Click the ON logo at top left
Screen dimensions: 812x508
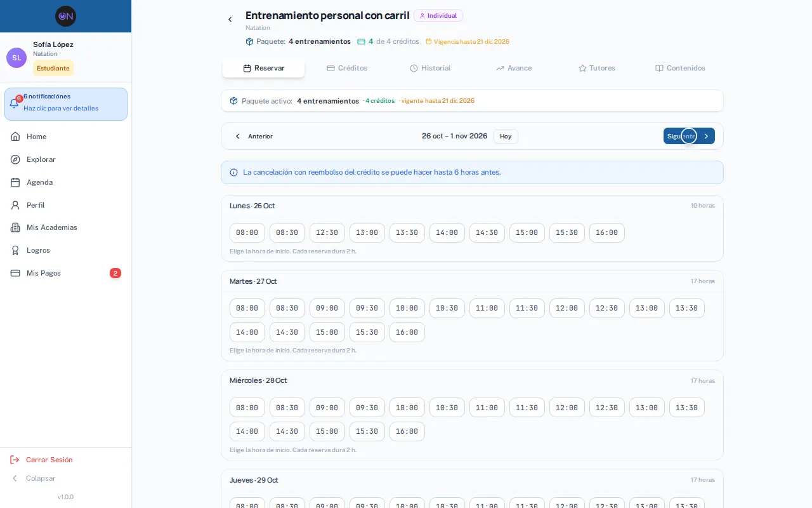click(x=65, y=16)
